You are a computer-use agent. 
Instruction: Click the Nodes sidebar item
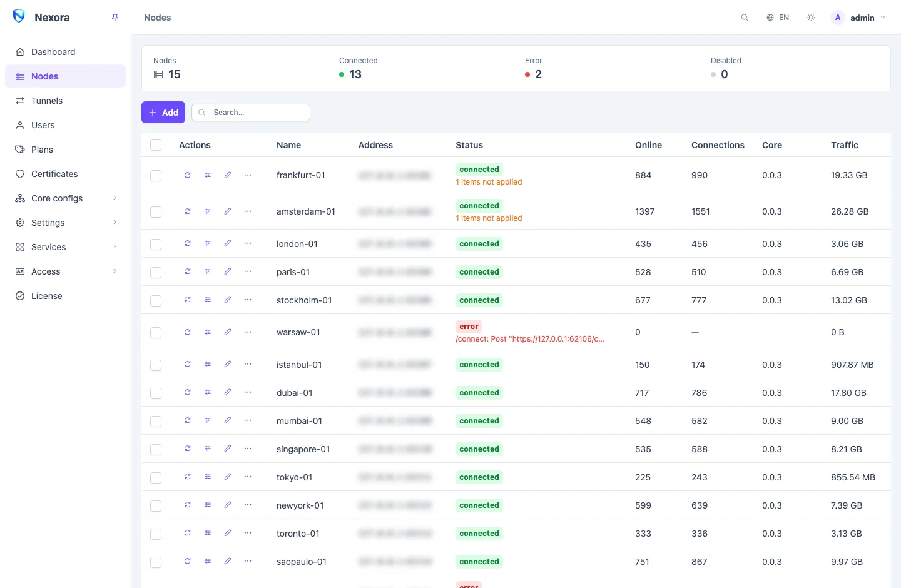click(65, 76)
